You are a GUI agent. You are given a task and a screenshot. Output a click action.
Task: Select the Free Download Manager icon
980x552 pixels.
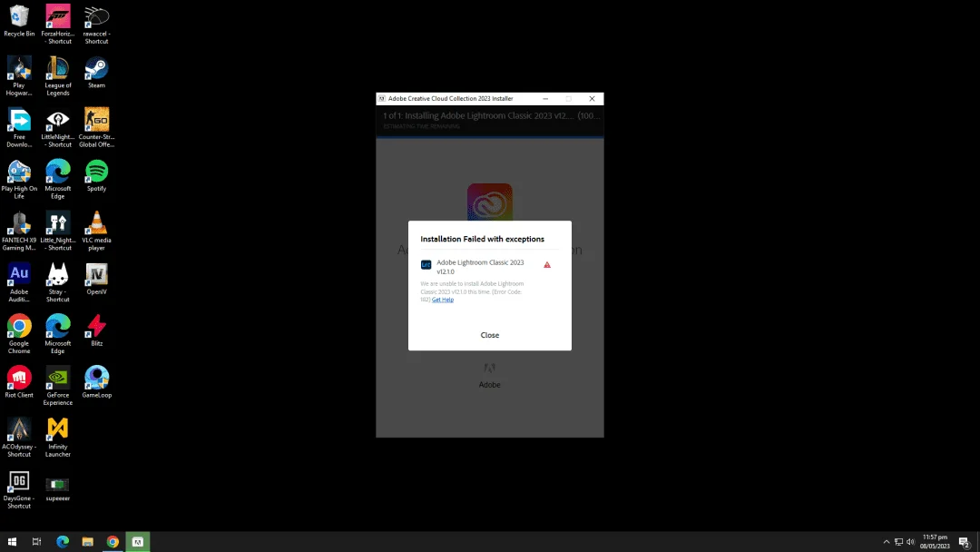pyautogui.click(x=19, y=127)
